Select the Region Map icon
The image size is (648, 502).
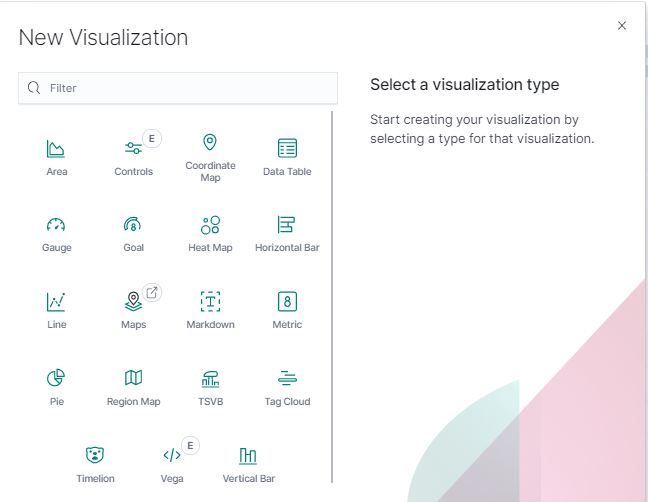coord(133,377)
